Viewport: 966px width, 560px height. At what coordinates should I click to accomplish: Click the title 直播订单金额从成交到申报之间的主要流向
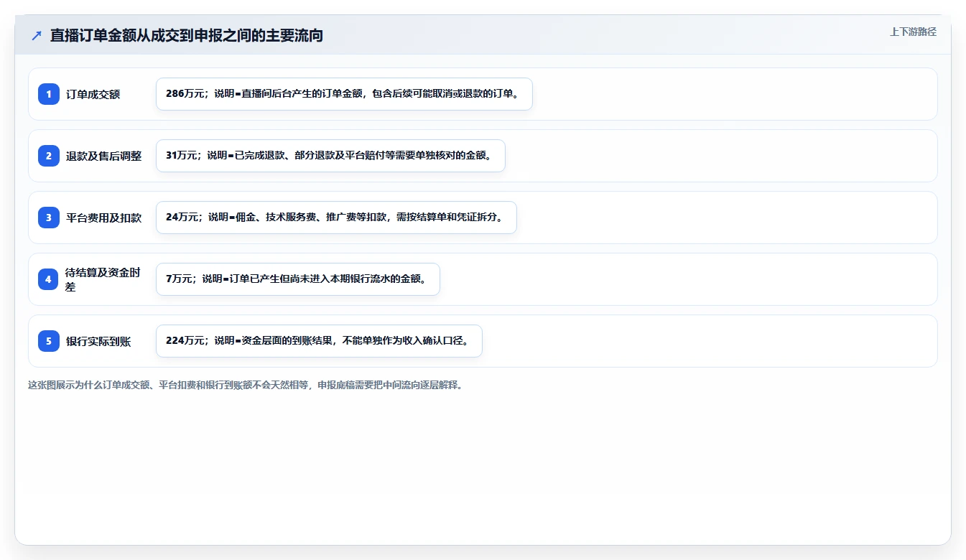click(187, 35)
